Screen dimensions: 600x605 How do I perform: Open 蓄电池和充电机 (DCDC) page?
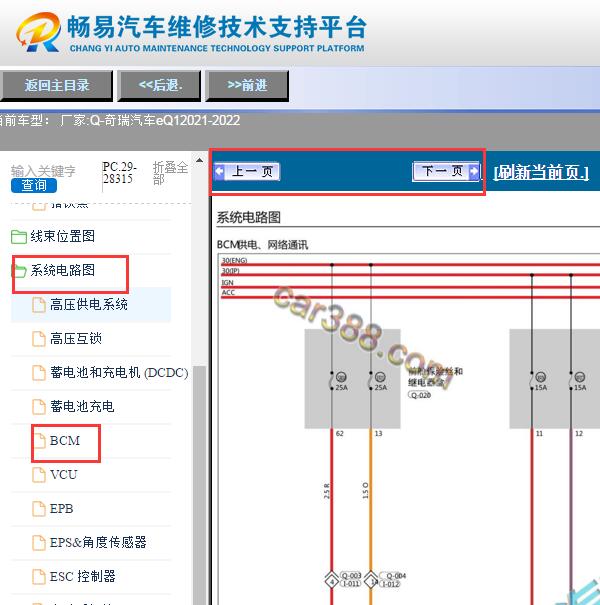tap(119, 372)
